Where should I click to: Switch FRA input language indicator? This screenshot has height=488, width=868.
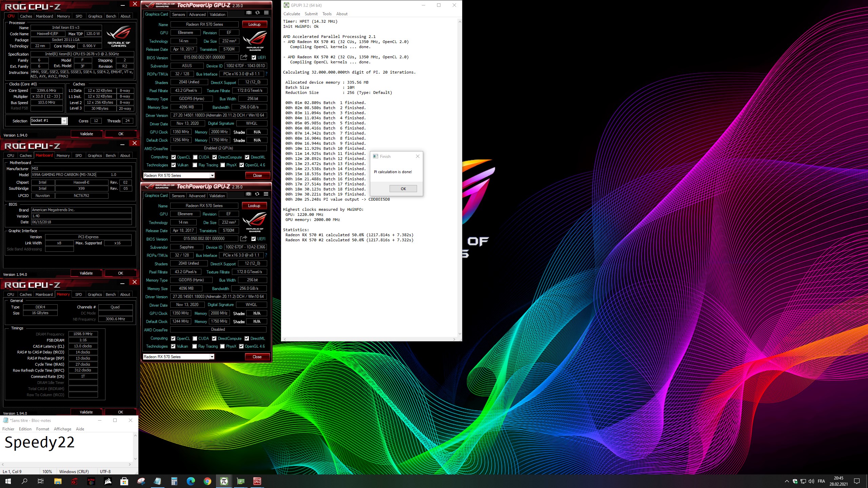click(821, 481)
